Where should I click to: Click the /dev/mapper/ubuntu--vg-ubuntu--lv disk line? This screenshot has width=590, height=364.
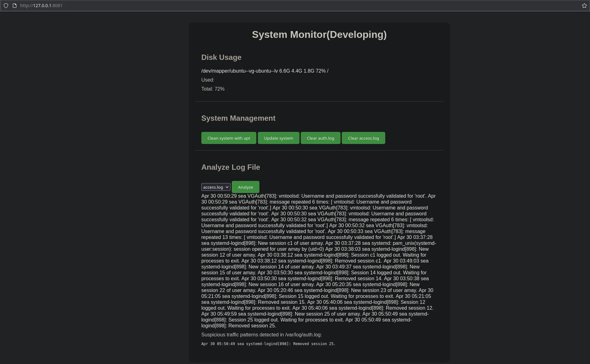tap(265, 71)
